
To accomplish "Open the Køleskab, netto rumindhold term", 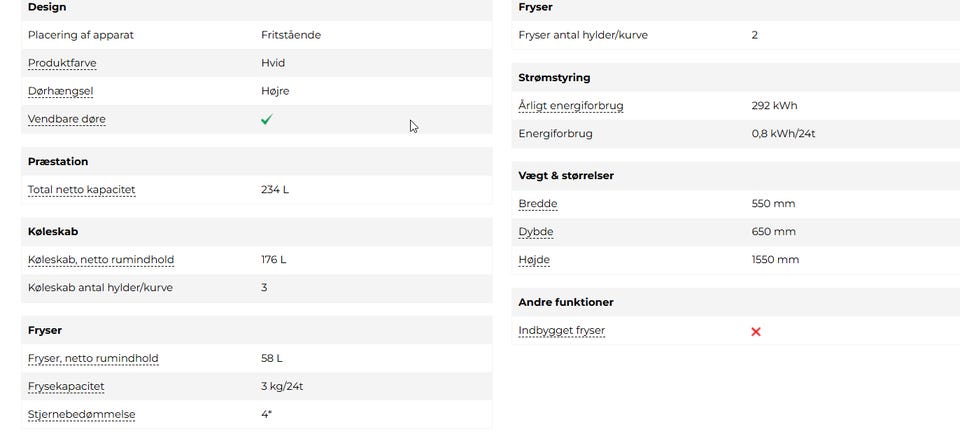I will click(101, 260).
